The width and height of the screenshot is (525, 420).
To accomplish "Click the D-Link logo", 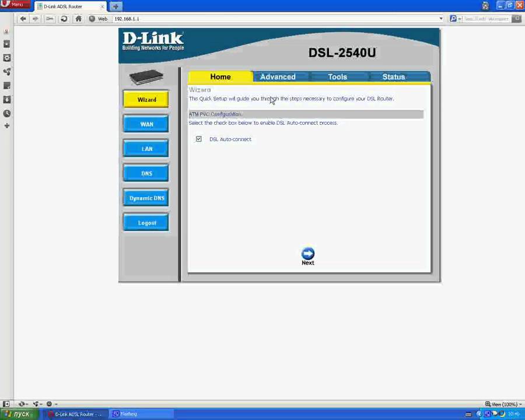I will (153, 41).
